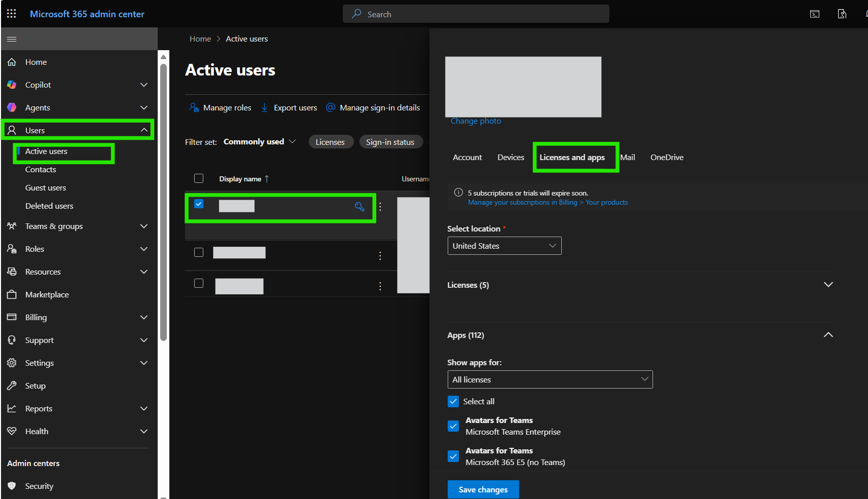This screenshot has height=499, width=868.
Task: Click the Manage sign-in details icon
Action: pos(331,107)
